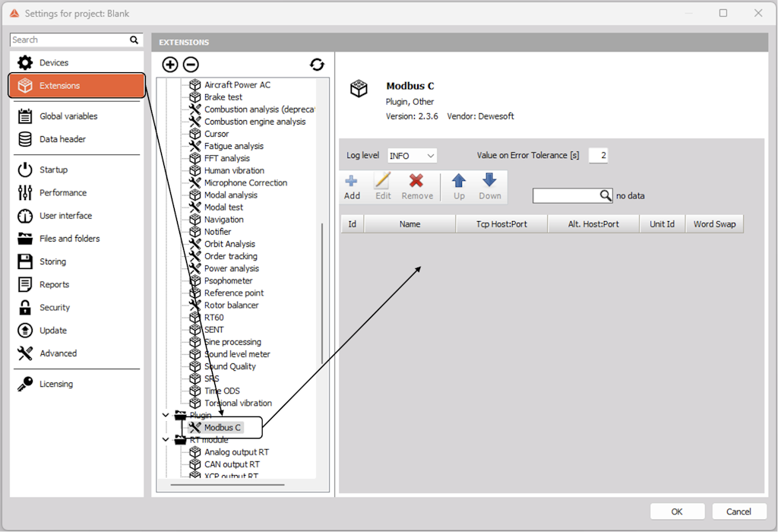Click the red Remove icon
The width and height of the screenshot is (778, 532).
click(x=416, y=182)
